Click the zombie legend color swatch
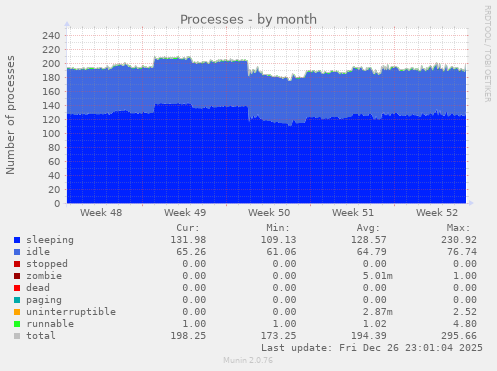The height and width of the screenshot is (371, 497). pyautogui.click(x=17, y=276)
